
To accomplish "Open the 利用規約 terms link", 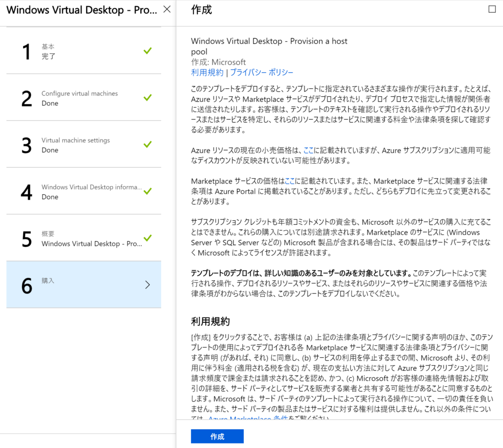I will (x=207, y=73).
